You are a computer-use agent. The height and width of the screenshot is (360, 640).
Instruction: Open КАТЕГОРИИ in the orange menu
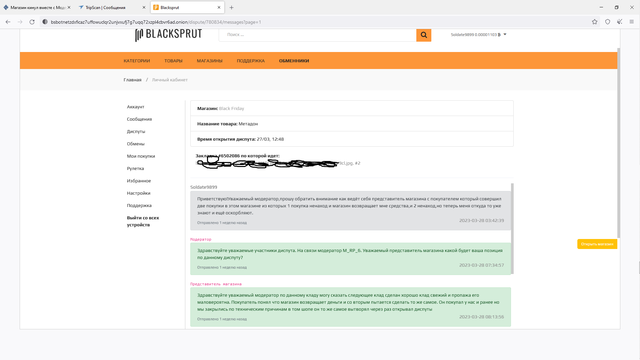[137, 61]
